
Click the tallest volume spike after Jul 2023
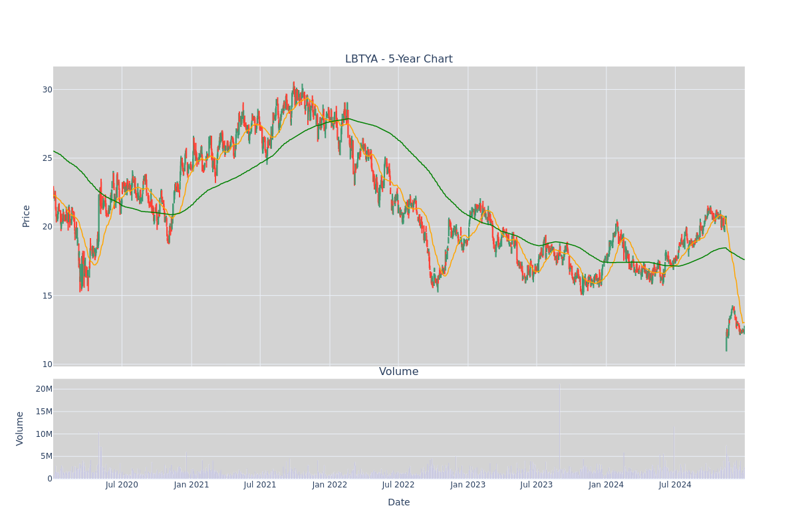560,430
